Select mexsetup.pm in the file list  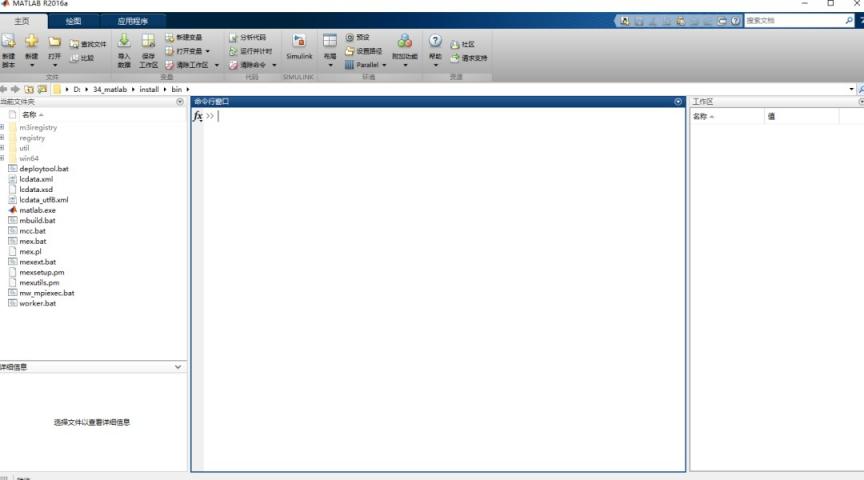(42, 272)
